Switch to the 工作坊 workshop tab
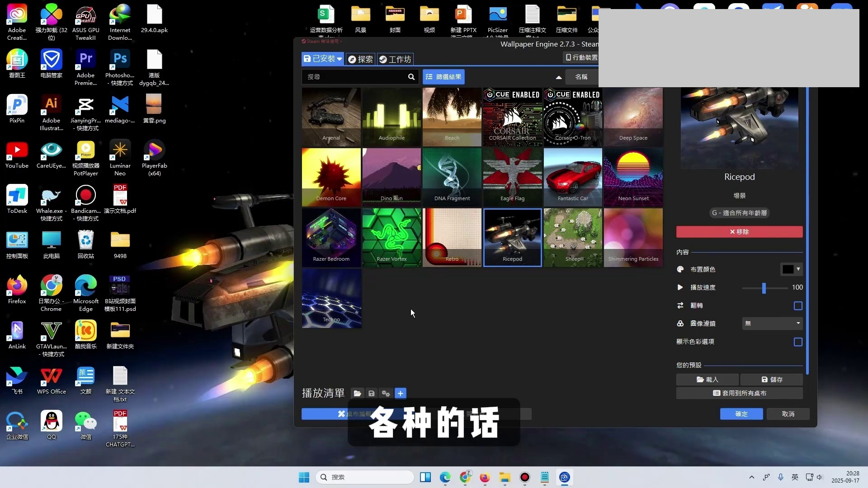Screen dimensions: 868x488 (395, 59)
